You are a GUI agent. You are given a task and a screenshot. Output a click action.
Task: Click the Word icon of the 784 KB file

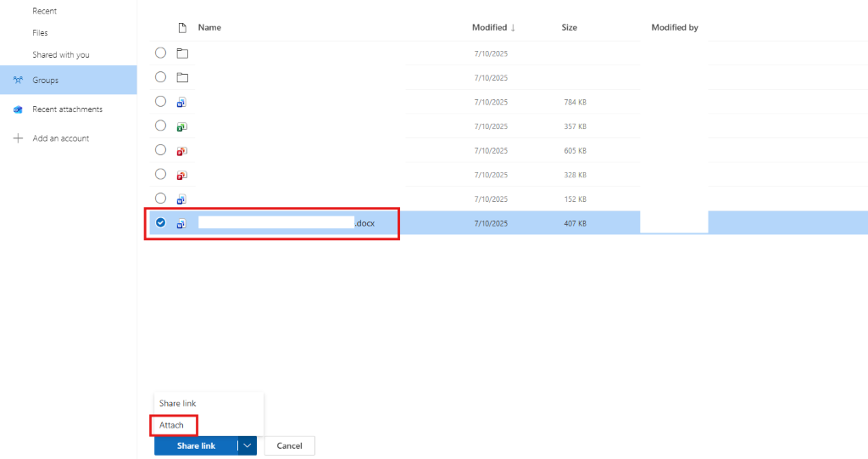181,103
